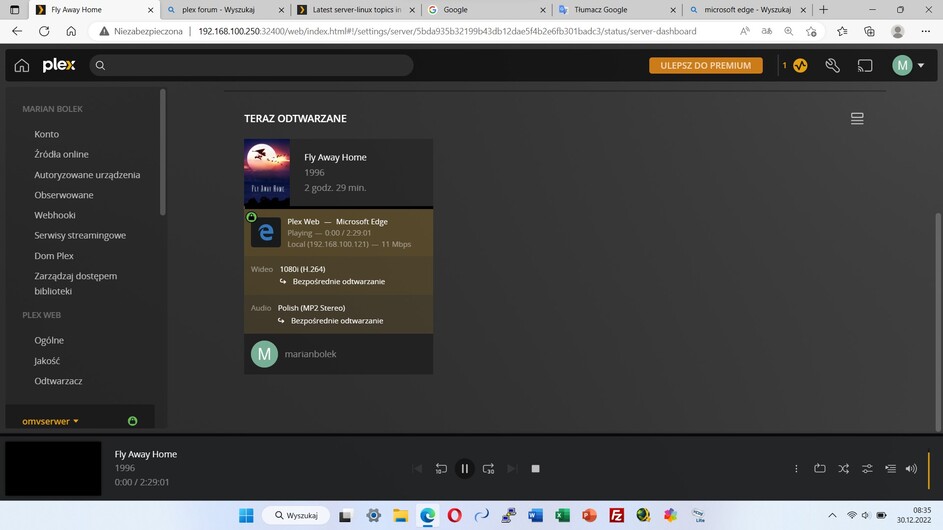
Task: Select Webhooki in sidebar
Action: pos(55,215)
